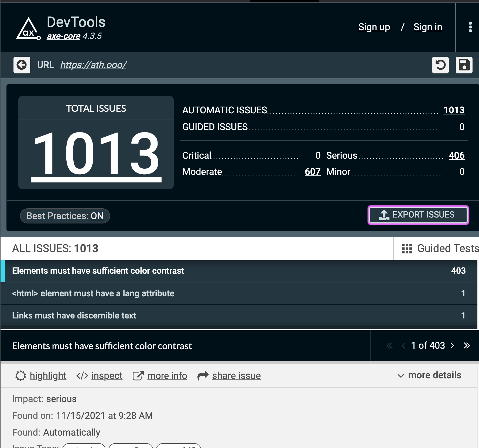Select '<html> element must have a lang attribute' row
Image resolution: width=479 pixels, height=448 pixels.
pos(239,293)
